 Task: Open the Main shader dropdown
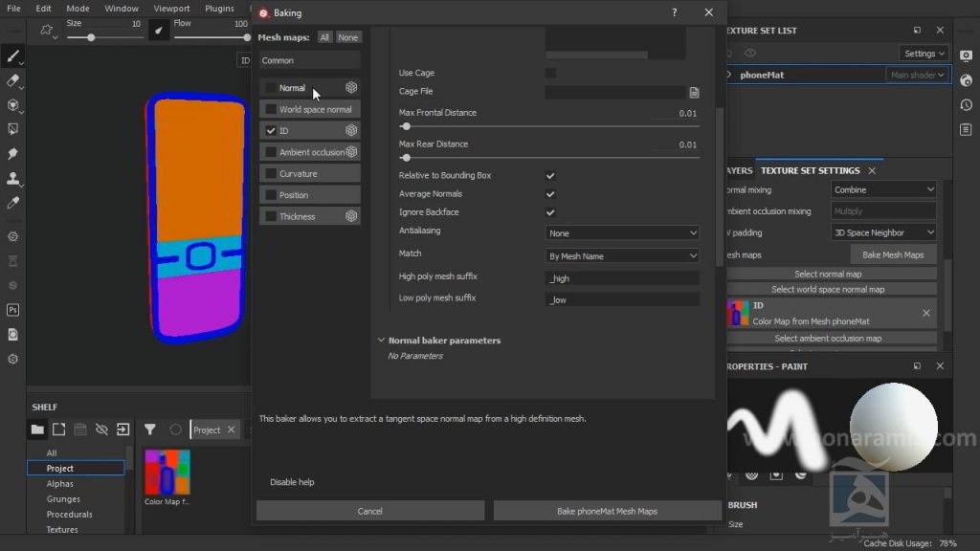[917, 75]
